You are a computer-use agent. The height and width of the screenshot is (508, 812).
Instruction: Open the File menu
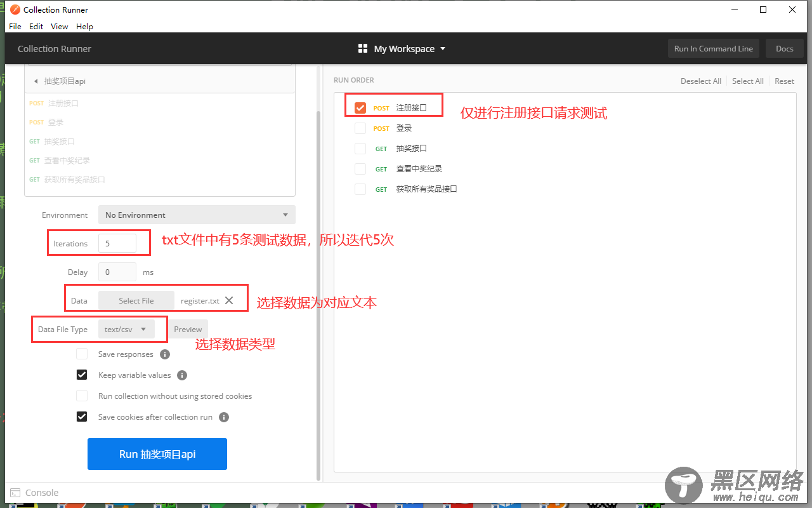click(15, 26)
